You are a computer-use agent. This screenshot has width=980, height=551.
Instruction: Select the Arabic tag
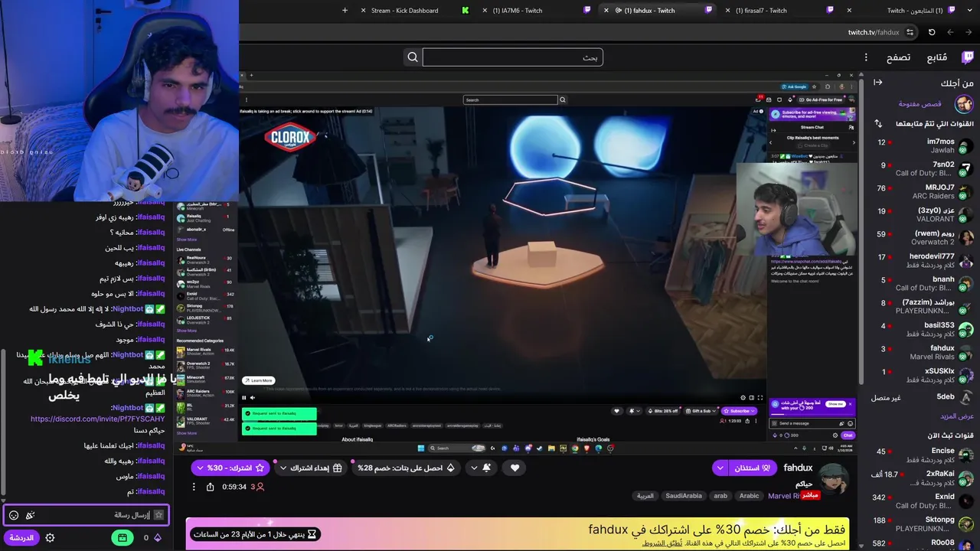(x=749, y=496)
